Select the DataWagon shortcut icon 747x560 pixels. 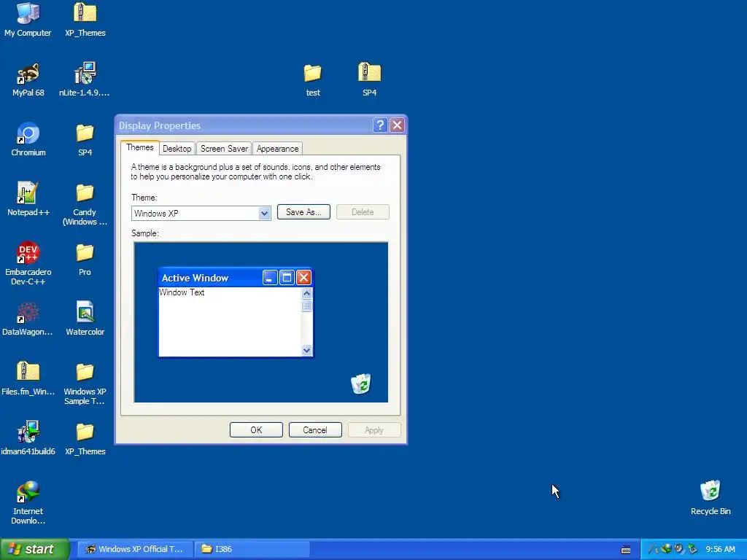point(28,318)
